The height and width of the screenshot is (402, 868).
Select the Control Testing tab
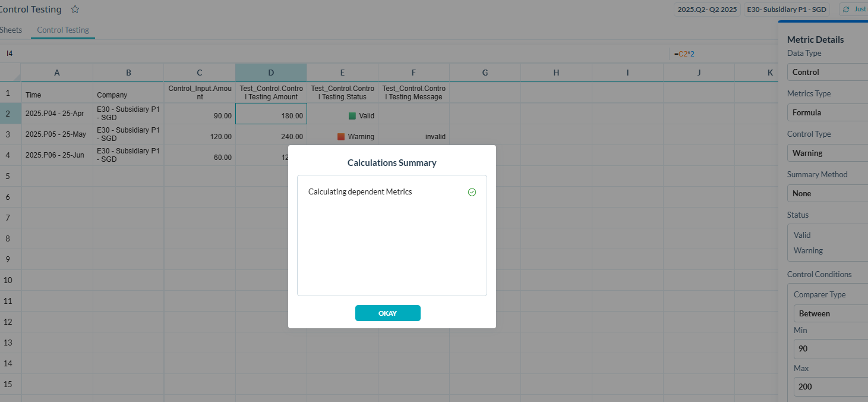point(62,29)
